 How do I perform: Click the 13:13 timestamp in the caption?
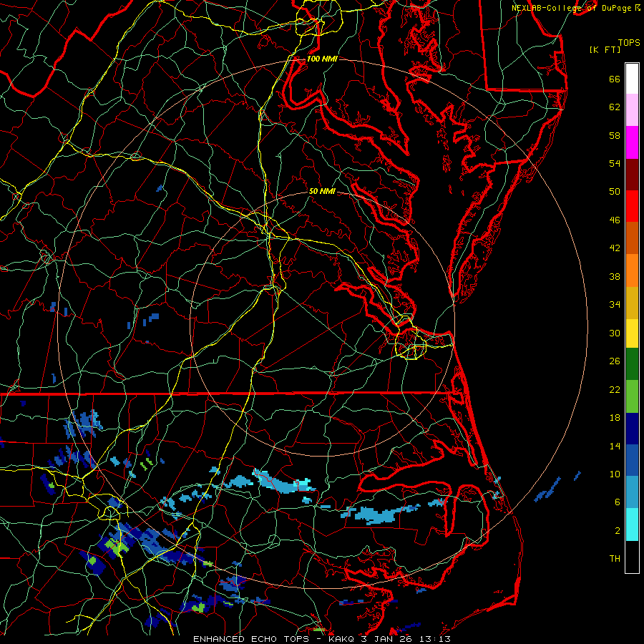click(435, 639)
